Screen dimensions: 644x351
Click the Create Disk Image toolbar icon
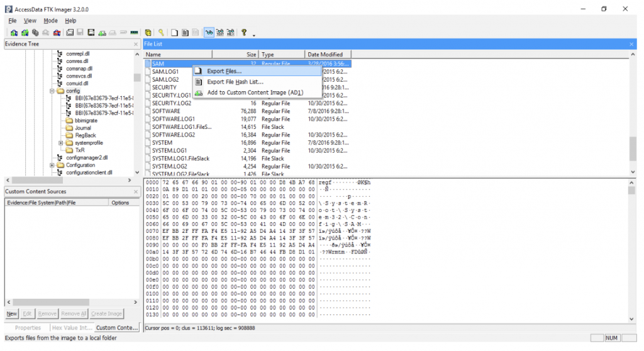point(70,33)
